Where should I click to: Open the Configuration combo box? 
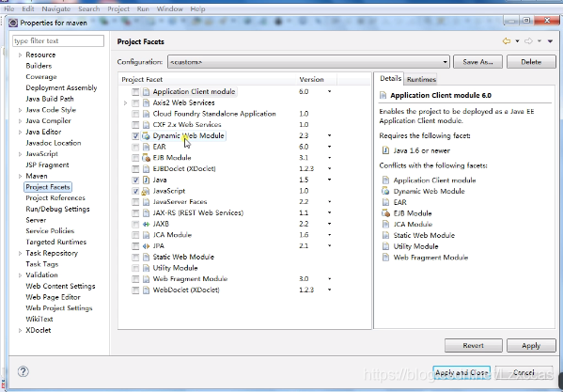tap(308, 62)
